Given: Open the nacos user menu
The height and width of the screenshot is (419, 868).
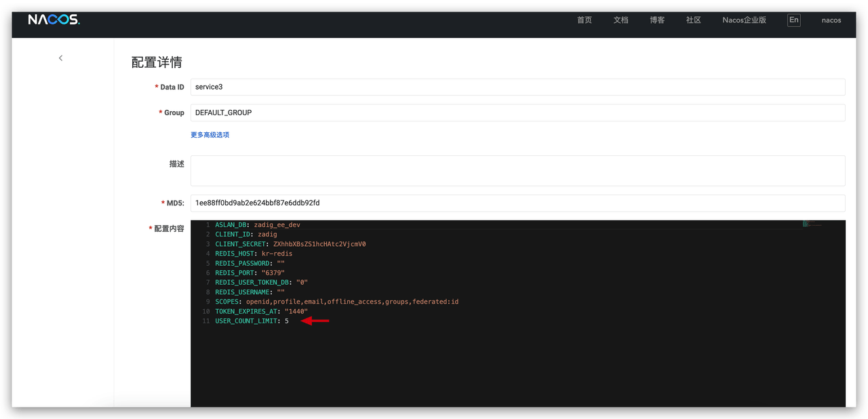Looking at the screenshot, I should pyautogui.click(x=831, y=20).
